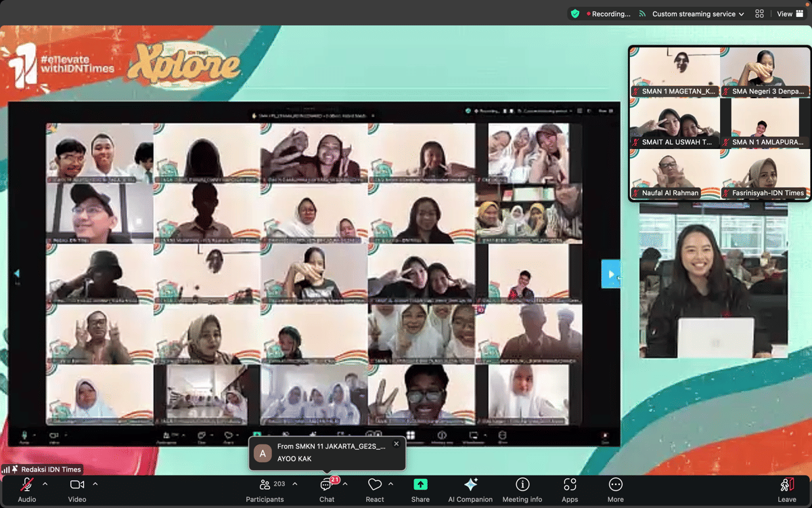The image size is (812, 508).
Task: Select SMA Negeri 3 Denpa... video thumbnail
Action: 765,72
